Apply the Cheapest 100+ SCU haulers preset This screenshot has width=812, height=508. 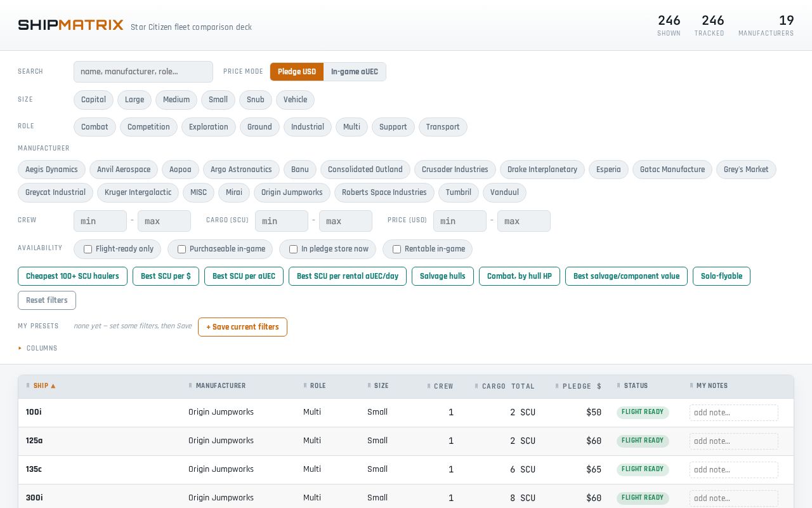[x=72, y=276]
